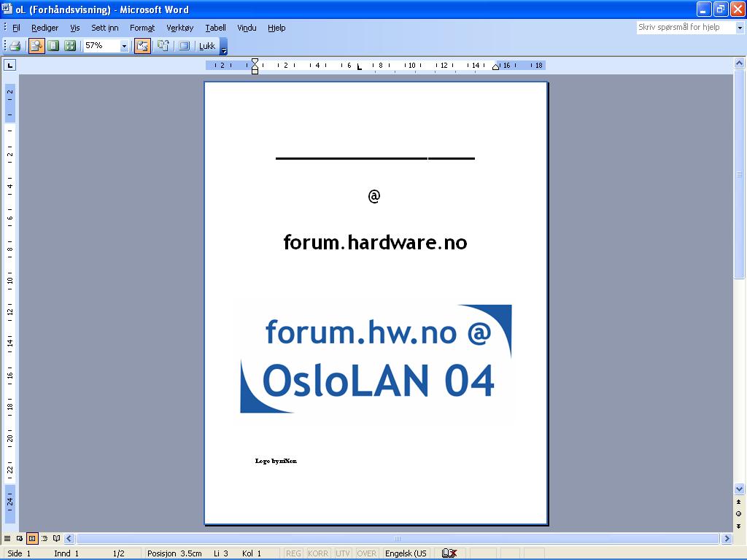Open the Sett inn menu
Image resolution: width=747 pixels, height=560 pixels.
105,28
